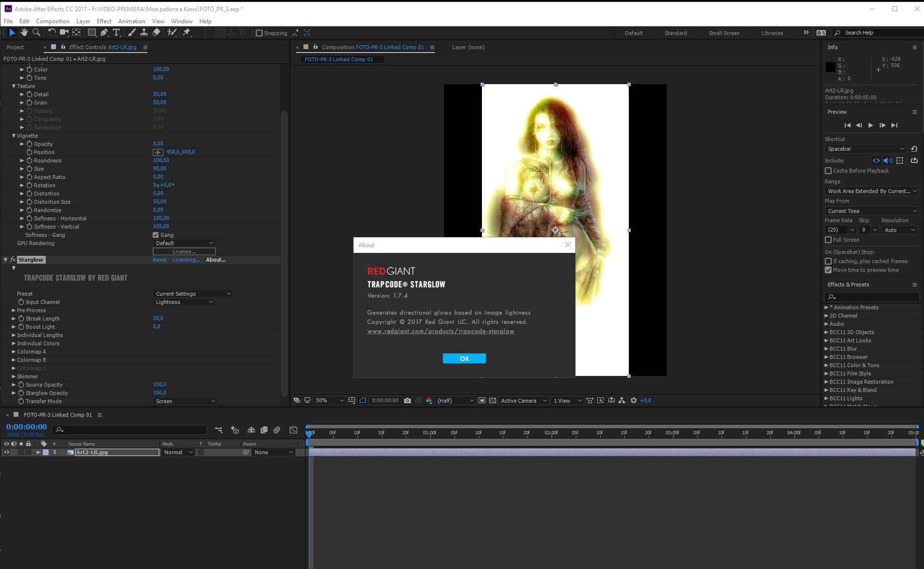
Task: Enable the Full Screen checkbox
Action: (x=828, y=240)
